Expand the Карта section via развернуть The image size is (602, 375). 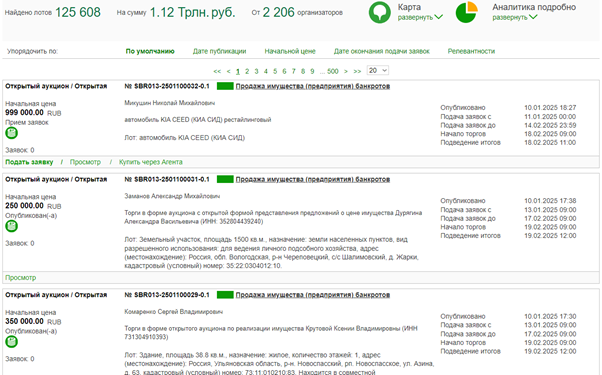pyautogui.click(x=420, y=17)
